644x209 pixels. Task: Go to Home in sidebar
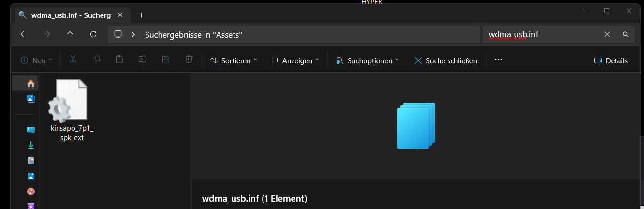click(x=31, y=83)
